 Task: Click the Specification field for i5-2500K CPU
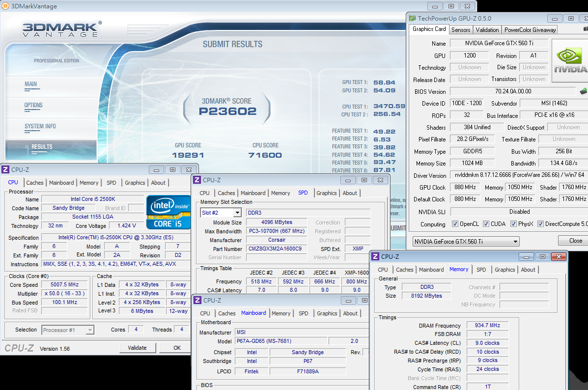coord(115,237)
